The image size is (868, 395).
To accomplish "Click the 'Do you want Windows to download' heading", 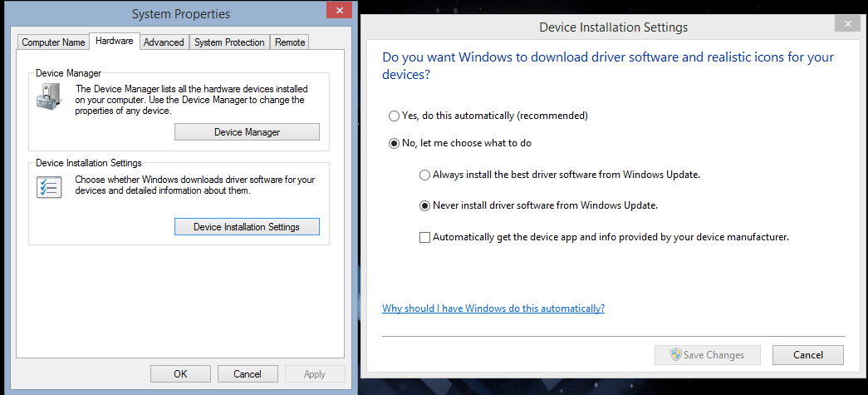I will pos(608,66).
